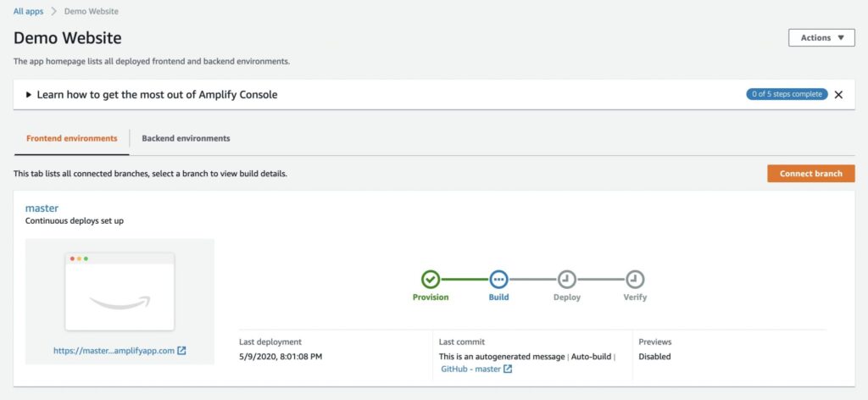Screen dimensions: 868x400
Task: Click external-link icon beside amplifyapp.com URL
Action: pos(181,350)
